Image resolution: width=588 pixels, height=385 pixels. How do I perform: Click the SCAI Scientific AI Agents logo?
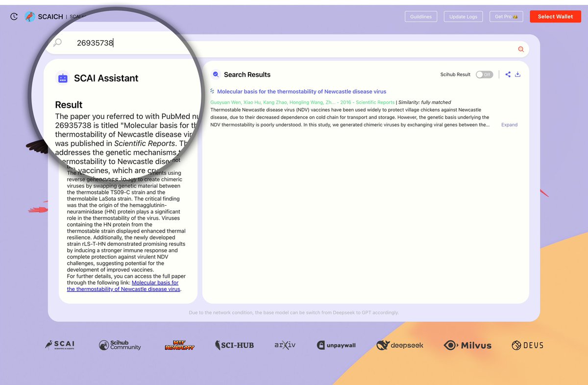pos(60,345)
